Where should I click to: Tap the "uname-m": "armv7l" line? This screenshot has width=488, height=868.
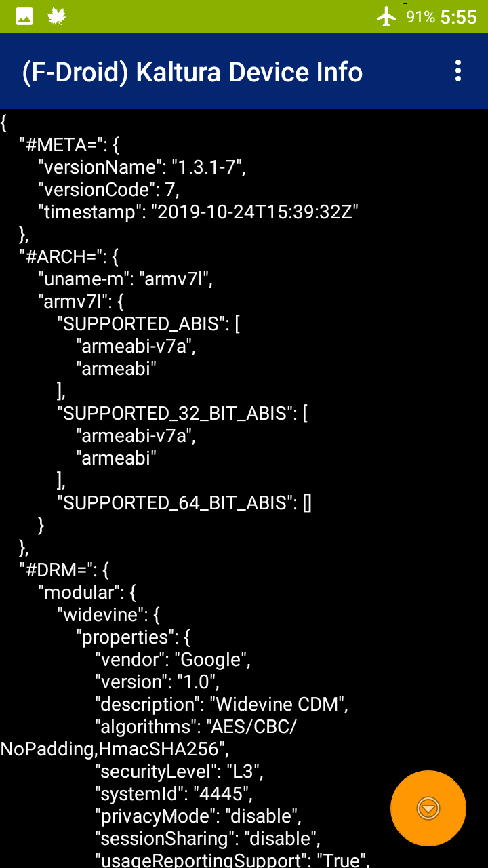(125, 279)
